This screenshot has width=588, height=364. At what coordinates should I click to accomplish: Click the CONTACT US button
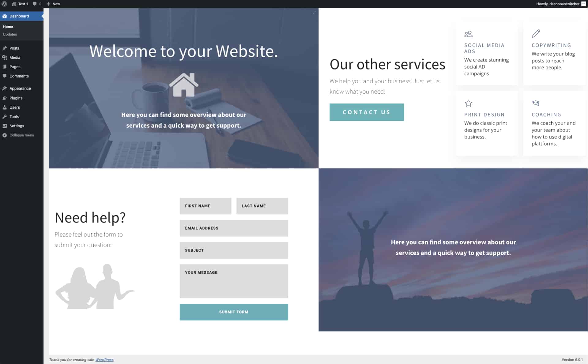tap(367, 112)
